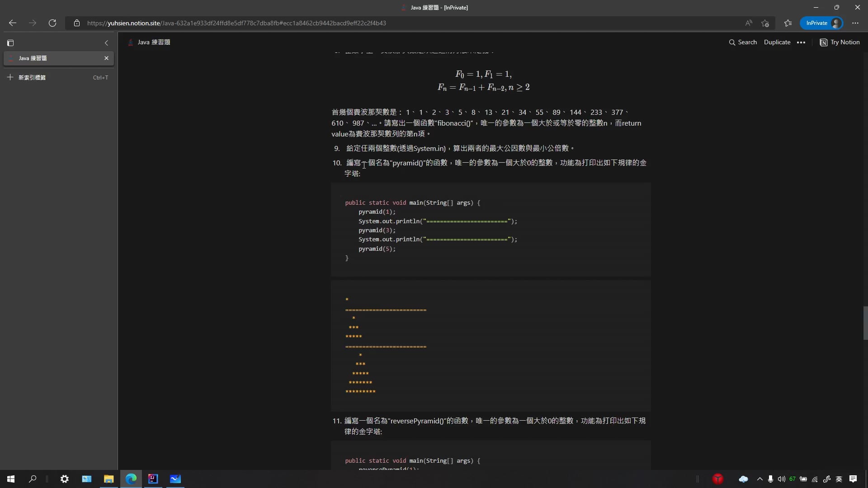This screenshot has height=488, width=868.
Task: Refresh the current page
Action: [x=52, y=23]
